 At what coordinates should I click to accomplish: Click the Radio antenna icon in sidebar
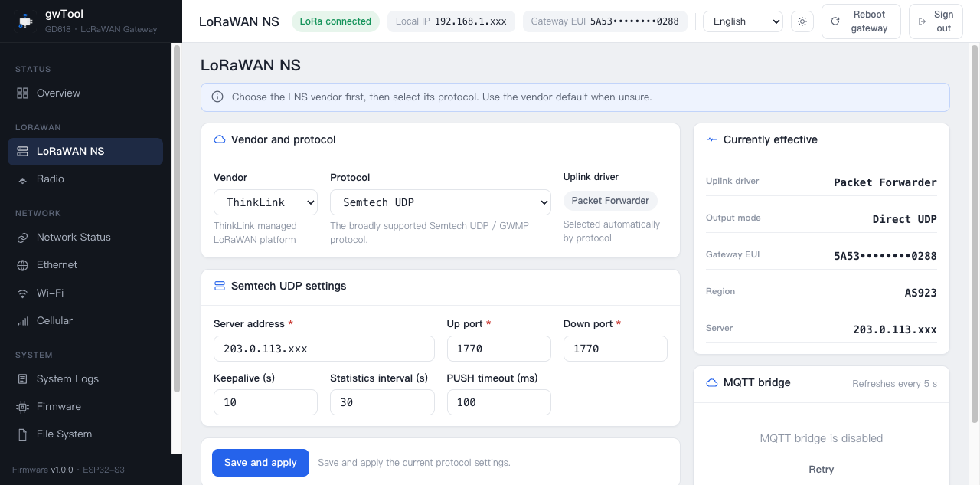pyautogui.click(x=22, y=179)
